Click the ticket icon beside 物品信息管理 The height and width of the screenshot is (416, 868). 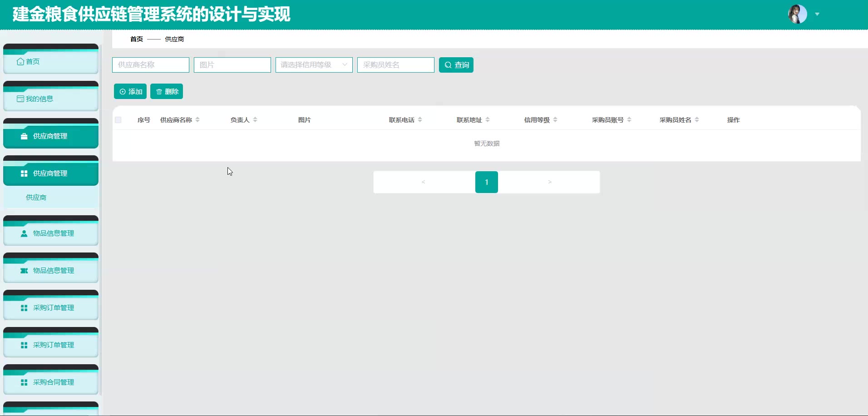[x=24, y=271]
